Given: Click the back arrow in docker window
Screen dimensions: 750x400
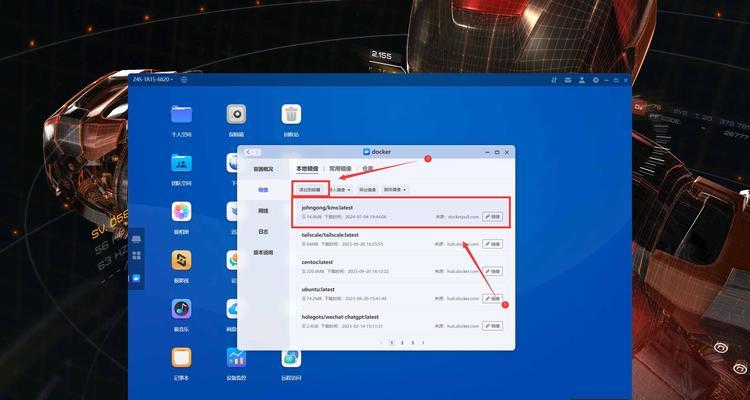Looking at the screenshot, I should 248,152.
